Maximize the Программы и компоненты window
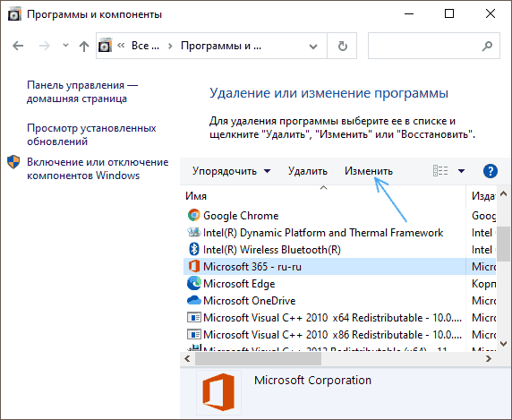The image size is (512, 420). tap(449, 13)
